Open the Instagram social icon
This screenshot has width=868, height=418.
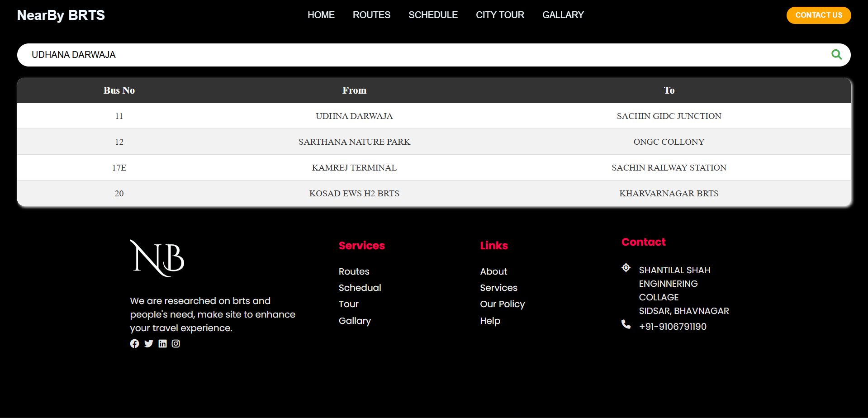pos(176,344)
